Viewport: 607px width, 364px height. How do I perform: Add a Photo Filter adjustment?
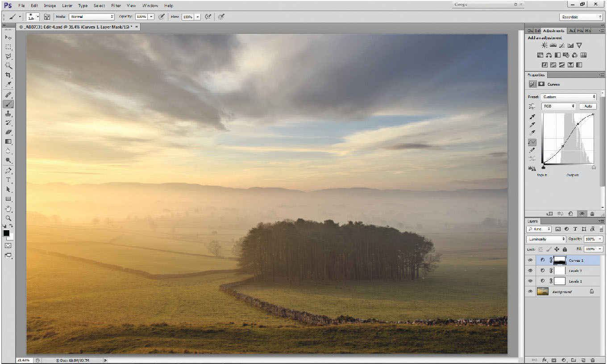point(566,55)
